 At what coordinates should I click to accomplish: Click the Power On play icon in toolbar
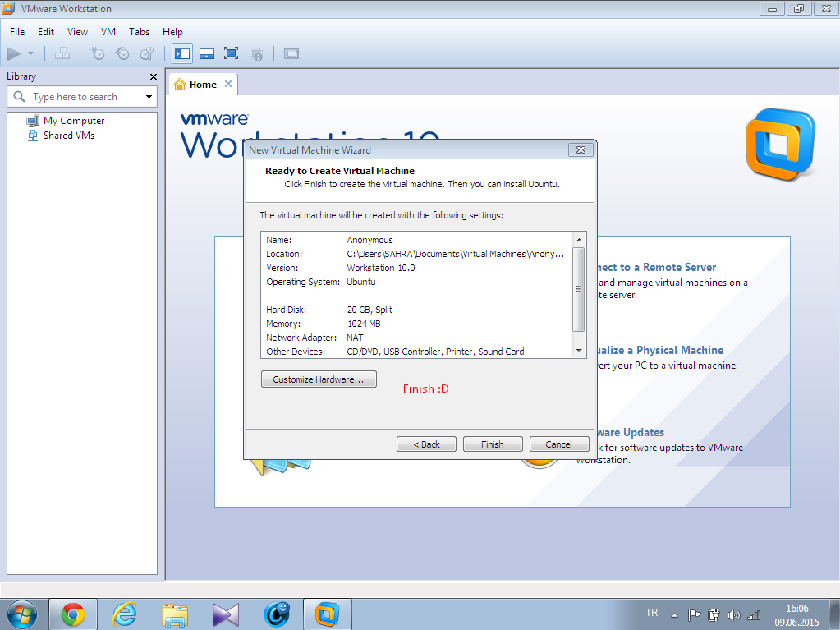click(x=14, y=53)
